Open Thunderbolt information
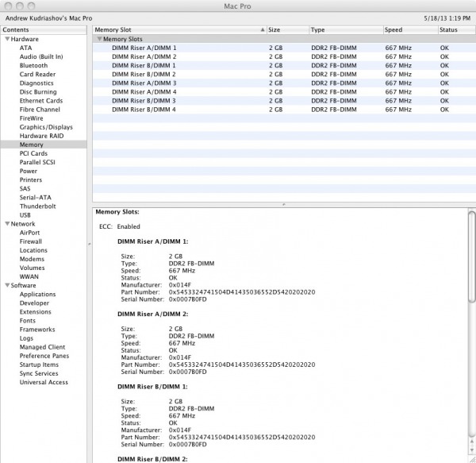This screenshot has width=476, height=463. 38,206
